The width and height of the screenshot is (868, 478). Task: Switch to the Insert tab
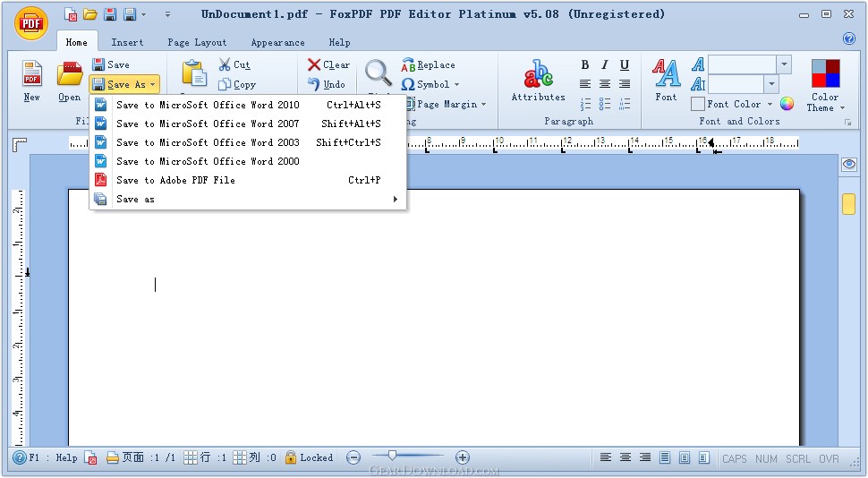click(127, 42)
